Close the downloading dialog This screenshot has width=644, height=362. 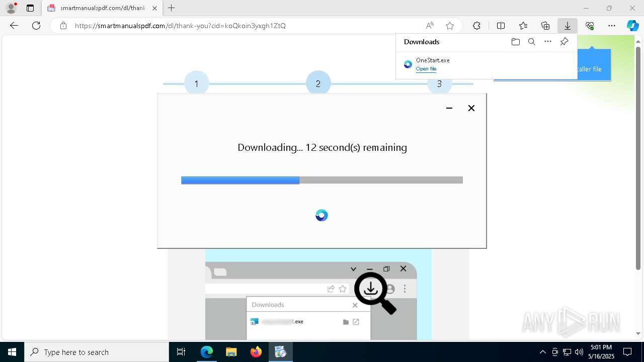(471, 108)
